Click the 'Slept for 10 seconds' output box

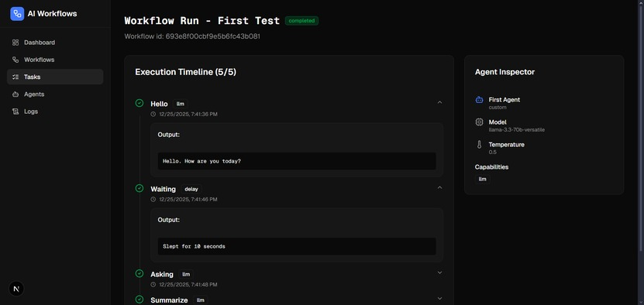point(297,246)
